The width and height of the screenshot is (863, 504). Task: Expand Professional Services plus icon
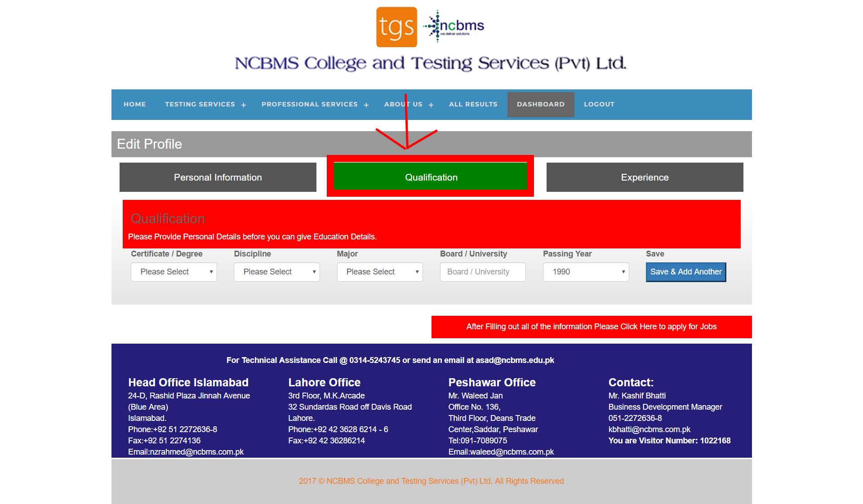click(x=366, y=105)
